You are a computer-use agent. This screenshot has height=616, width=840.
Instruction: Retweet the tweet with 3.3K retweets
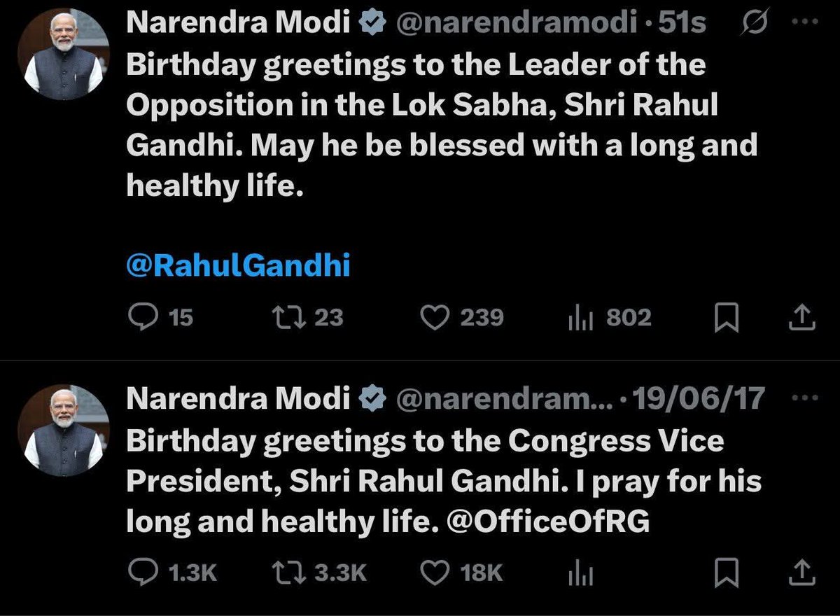click(x=319, y=573)
